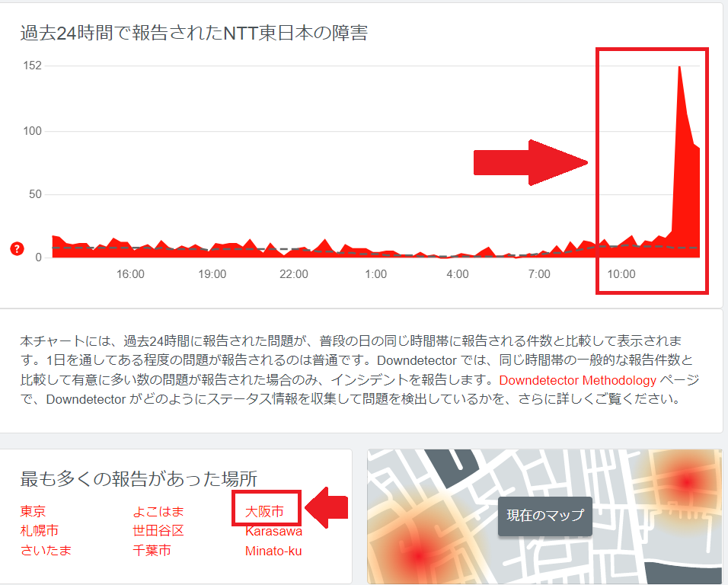Select 札幌市 location link

pyautogui.click(x=40, y=531)
